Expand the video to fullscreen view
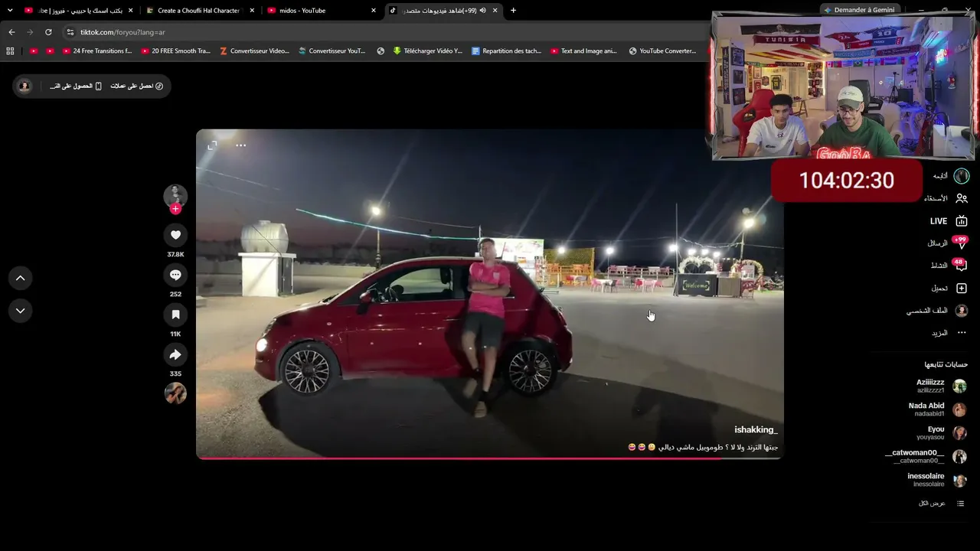980x551 pixels. 212,145
